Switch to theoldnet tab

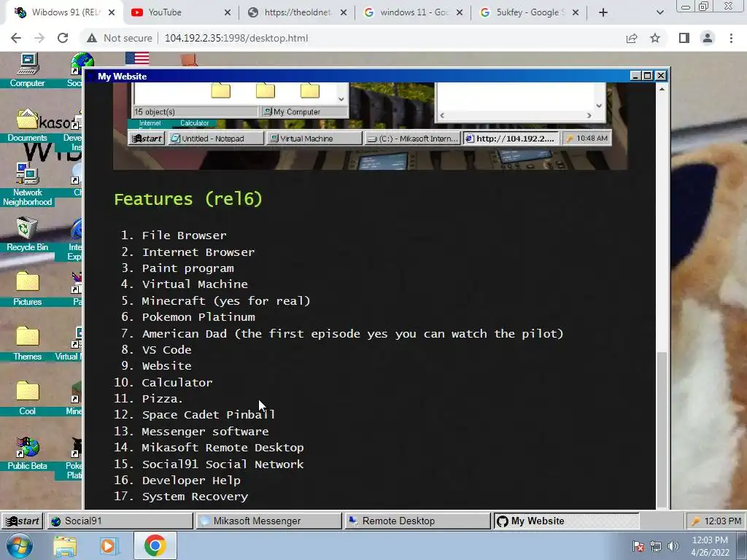click(298, 12)
